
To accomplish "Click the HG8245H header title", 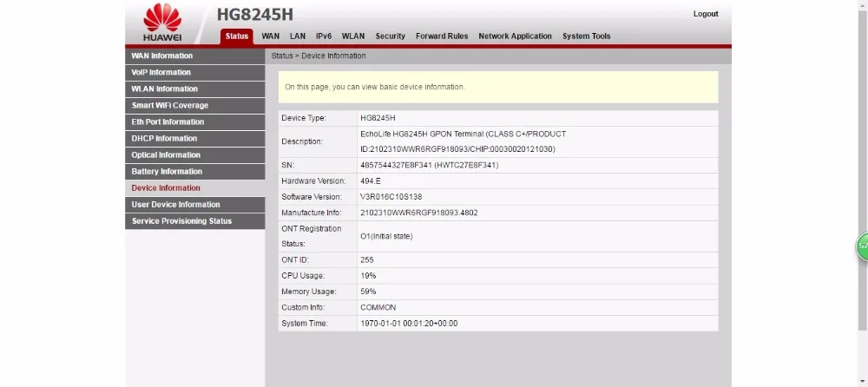I will 255,15.
